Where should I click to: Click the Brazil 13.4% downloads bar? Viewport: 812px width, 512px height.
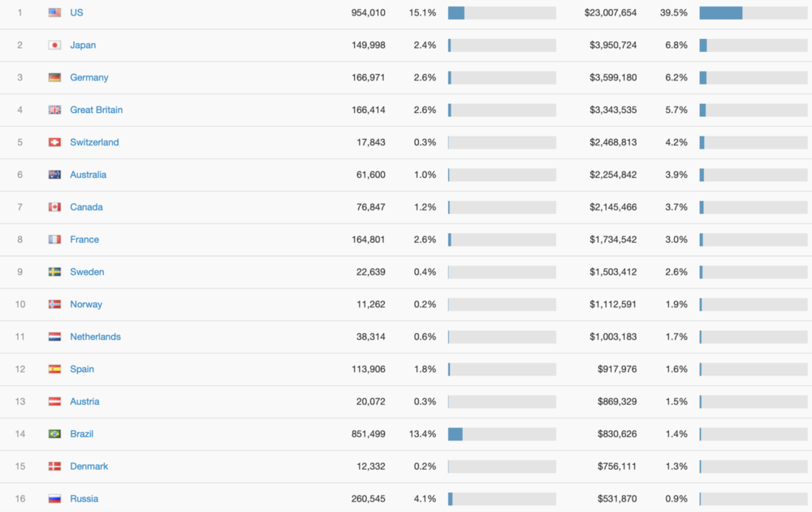tap(456, 434)
